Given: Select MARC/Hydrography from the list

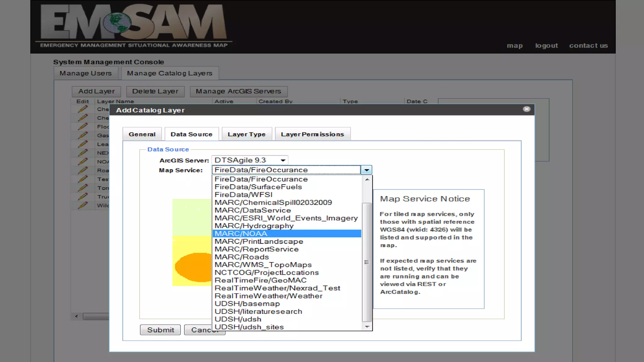Looking at the screenshot, I should pyautogui.click(x=254, y=226).
